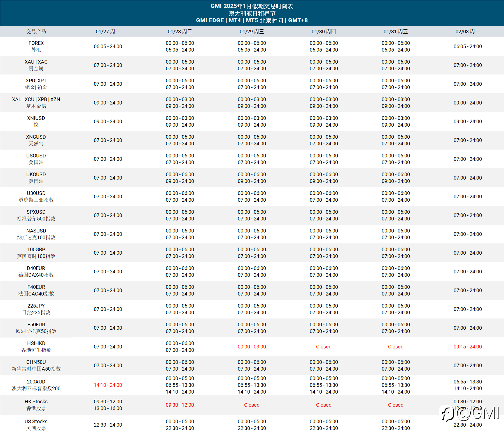
Task: Select the 01/30 周四 column header
Action: [x=324, y=31]
